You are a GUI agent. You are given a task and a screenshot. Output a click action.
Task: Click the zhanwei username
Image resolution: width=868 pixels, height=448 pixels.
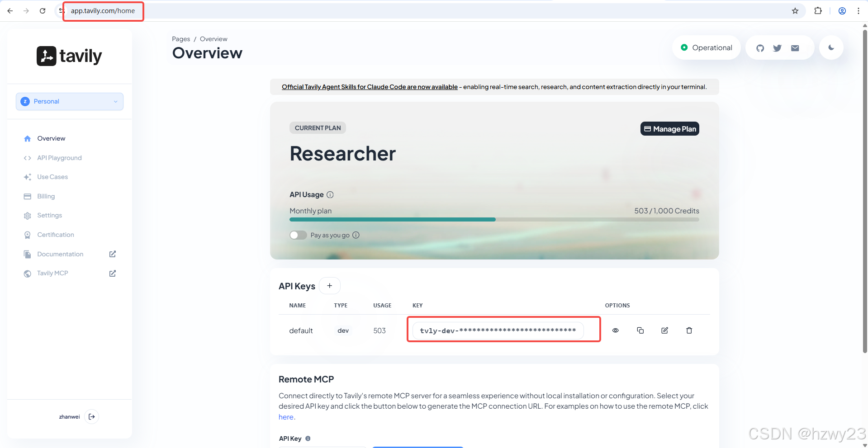69,417
